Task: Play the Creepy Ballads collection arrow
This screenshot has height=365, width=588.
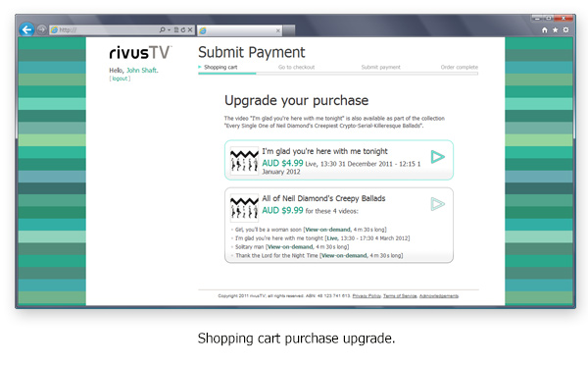Action: coord(438,204)
